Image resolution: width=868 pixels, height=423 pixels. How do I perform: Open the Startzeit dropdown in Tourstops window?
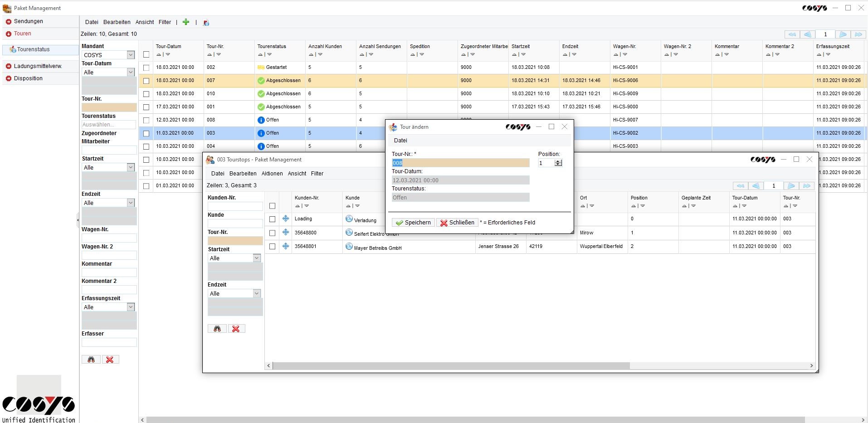(x=257, y=258)
